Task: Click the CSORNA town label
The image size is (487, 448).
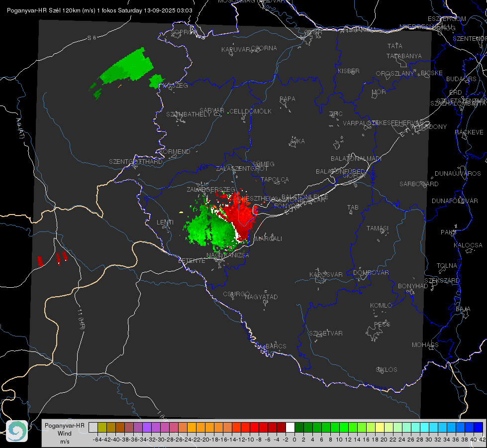Action: [x=264, y=48]
